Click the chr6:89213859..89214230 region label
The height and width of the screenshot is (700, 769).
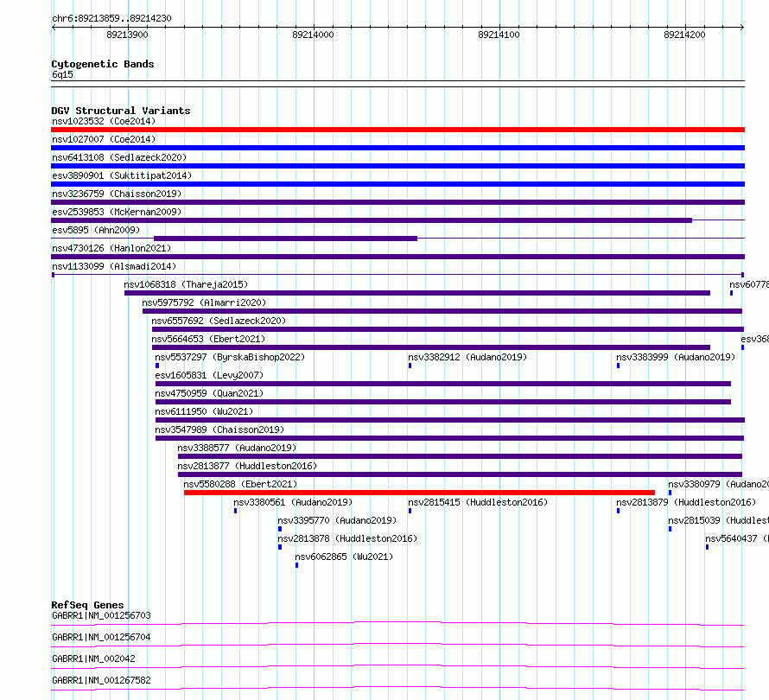click(111, 18)
